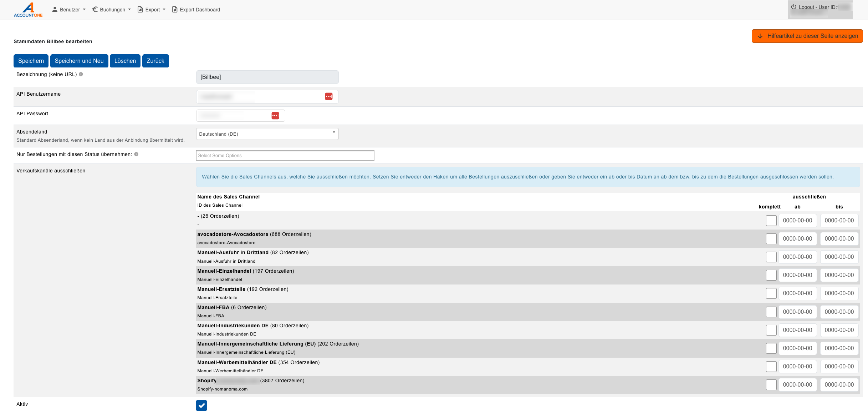Viewport: 868px width, 413px height.
Task: Click ab date field for Shopify channel
Action: point(797,385)
